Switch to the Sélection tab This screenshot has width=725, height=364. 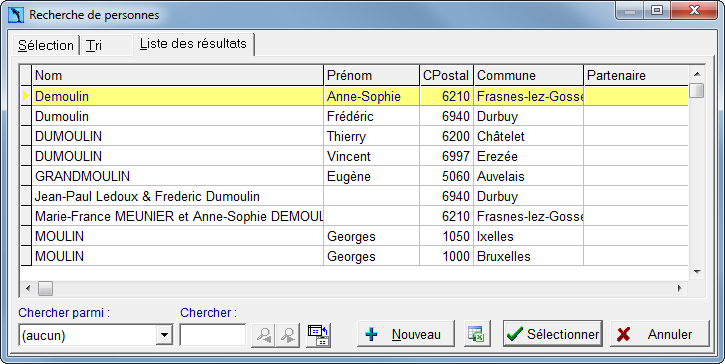[x=46, y=45]
